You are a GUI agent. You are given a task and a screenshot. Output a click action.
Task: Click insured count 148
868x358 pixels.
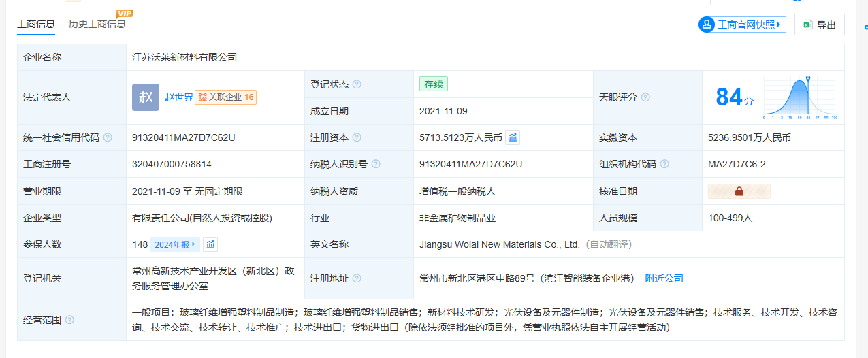[140, 244]
